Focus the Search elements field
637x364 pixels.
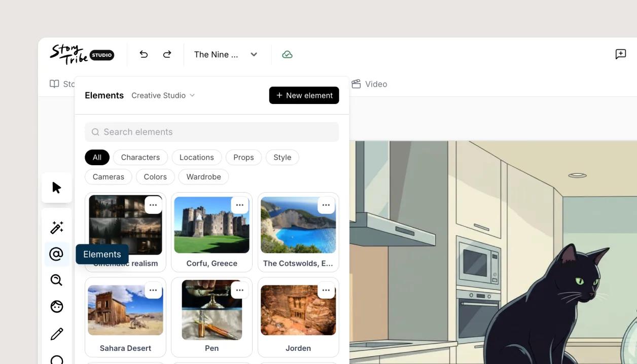point(211,132)
